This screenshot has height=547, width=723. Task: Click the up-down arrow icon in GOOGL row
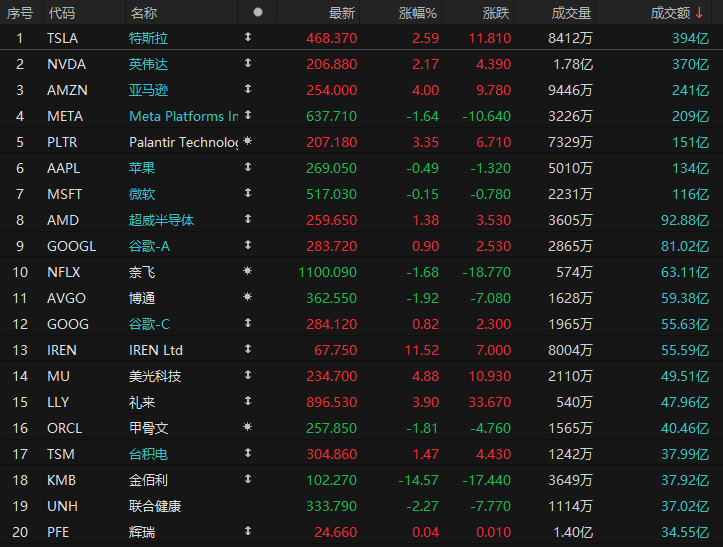248,245
